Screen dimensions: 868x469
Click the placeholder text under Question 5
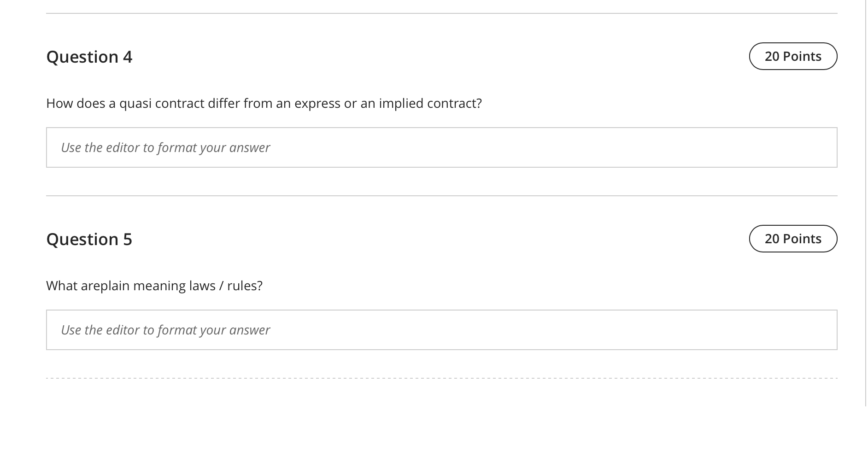pos(165,330)
